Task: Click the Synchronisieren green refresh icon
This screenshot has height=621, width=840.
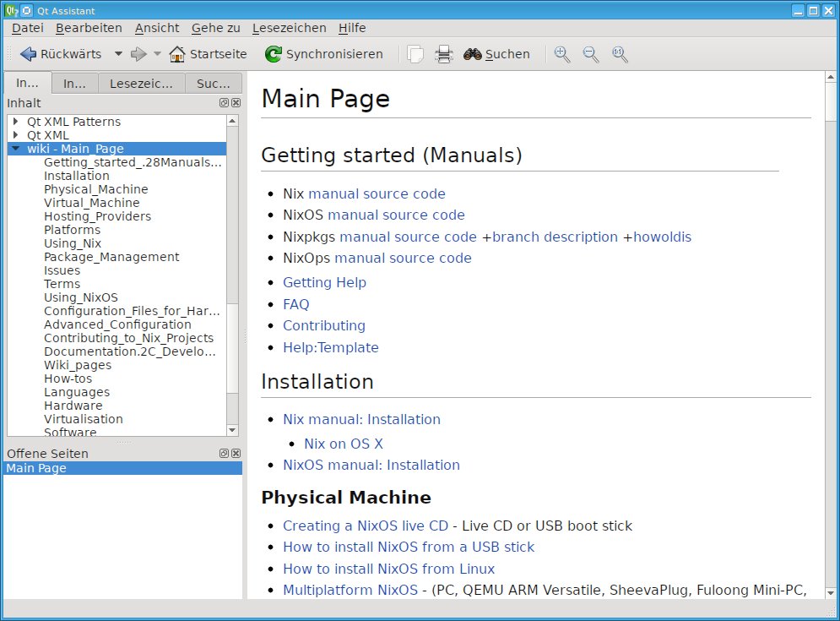Action: point(273,54)
